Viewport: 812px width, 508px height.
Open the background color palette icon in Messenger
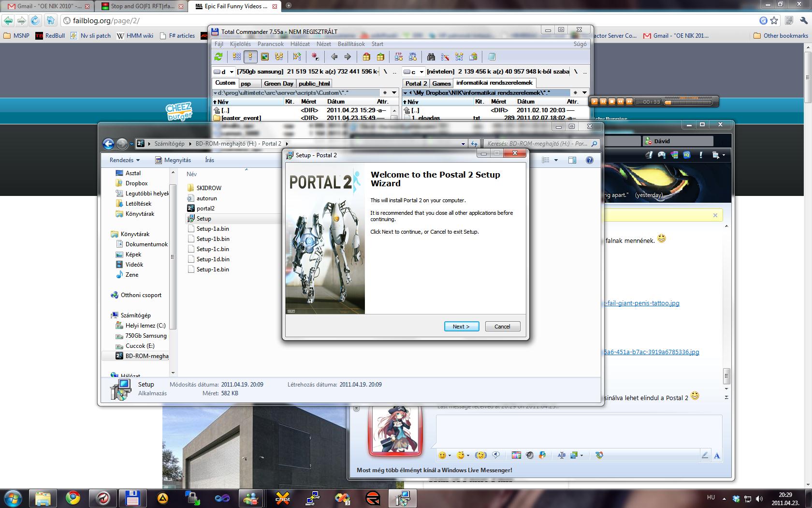516,455
